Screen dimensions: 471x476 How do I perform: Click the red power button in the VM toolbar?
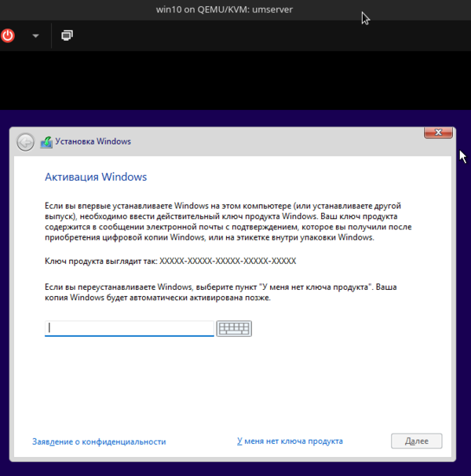(8, 35)
